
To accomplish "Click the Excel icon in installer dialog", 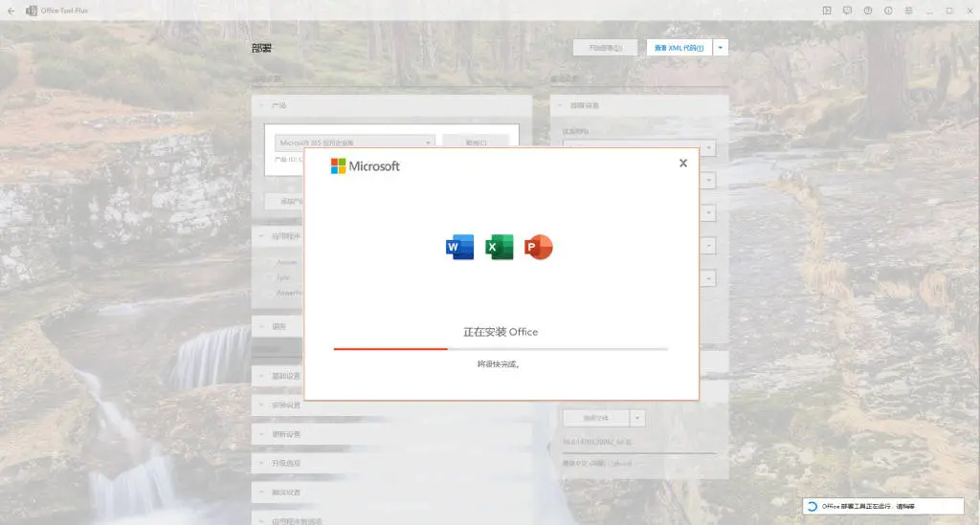I will pyautogui.click(x=499, y=248).
